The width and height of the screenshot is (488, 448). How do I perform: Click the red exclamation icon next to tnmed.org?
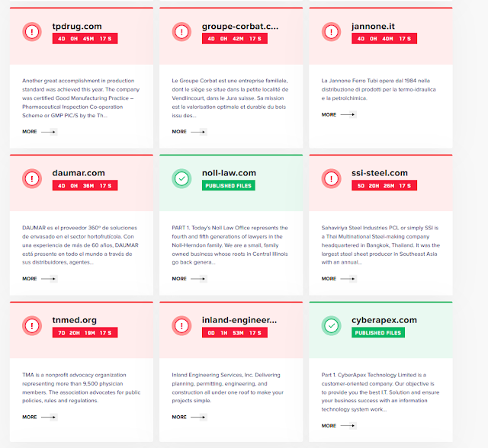[x=31, y=326]
